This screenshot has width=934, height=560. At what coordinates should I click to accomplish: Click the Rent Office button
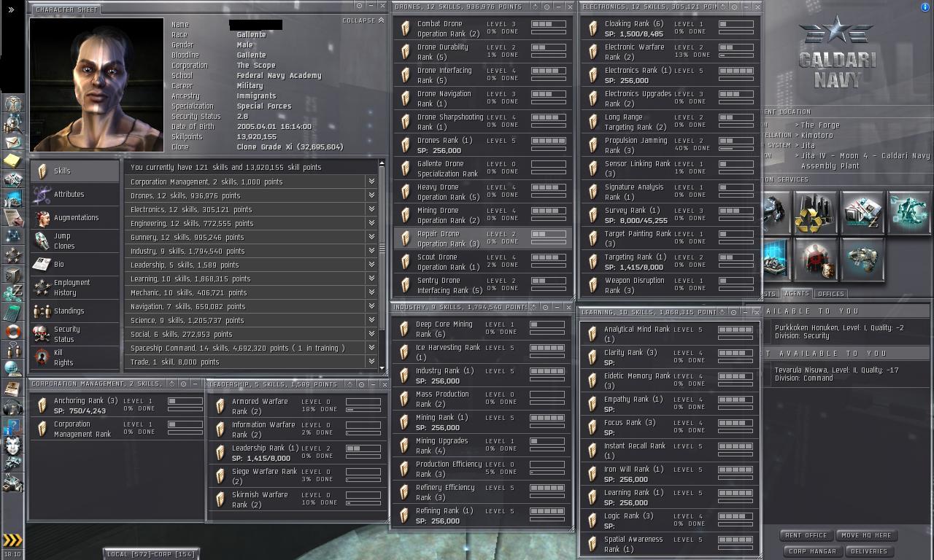tap(806, 535)
